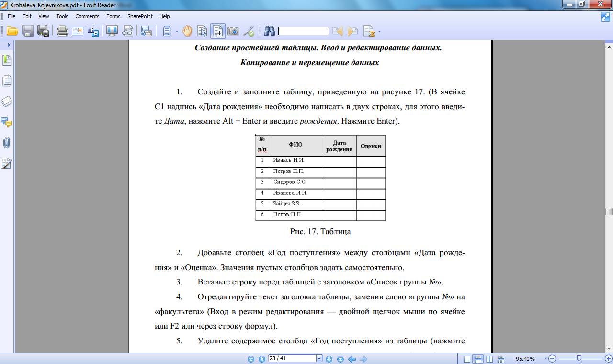Open the Comments menu

[x=87, y=16]
